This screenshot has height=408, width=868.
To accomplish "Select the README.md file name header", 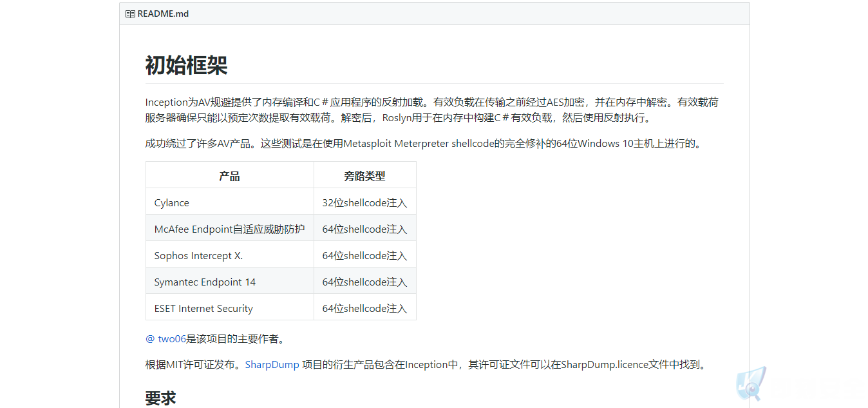I will (163, 14).
